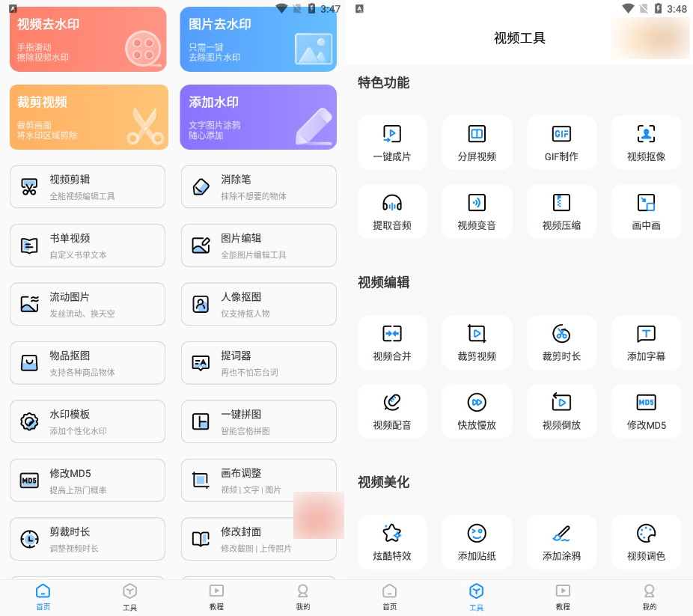This screenshot has width=693, height=616.
Task: Click the 视频编辑 section heading
Action: pos(384,282)
